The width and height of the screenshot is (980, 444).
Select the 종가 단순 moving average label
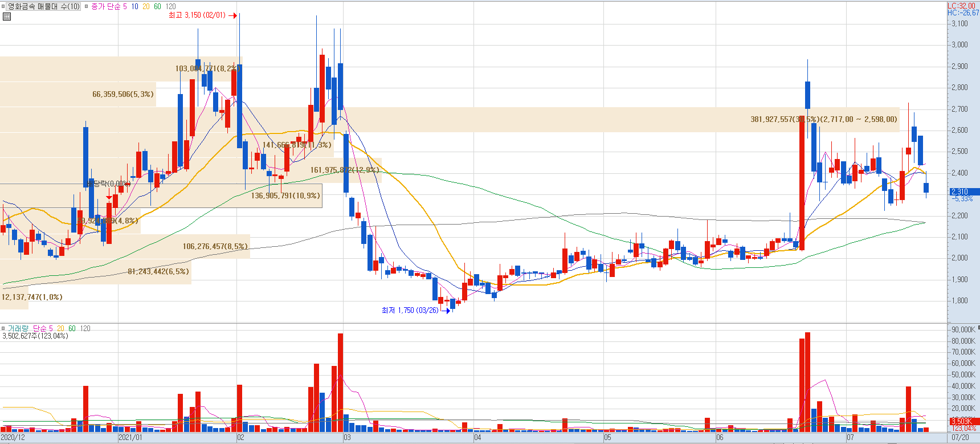(106, 6)
